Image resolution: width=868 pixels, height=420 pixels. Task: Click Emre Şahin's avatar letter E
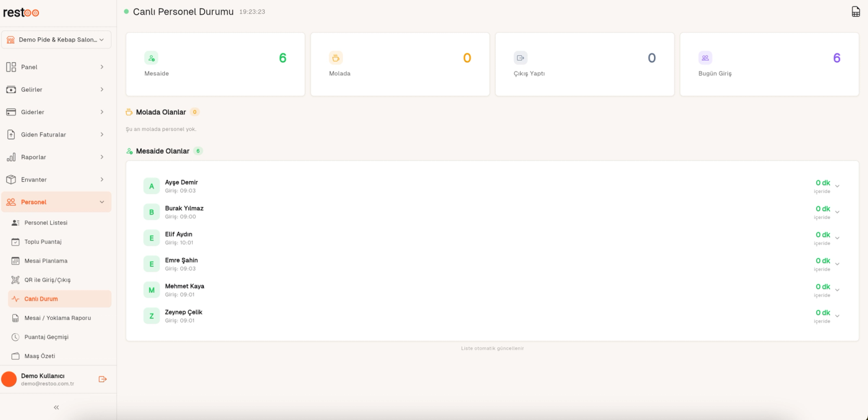pos(151,264)
